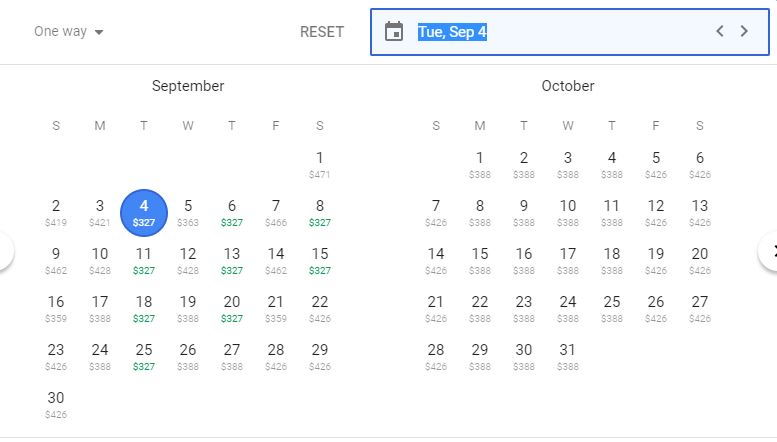Choose September 18 departure date
The height and width of the screenshot is (442, 777).
coord(144,308)
